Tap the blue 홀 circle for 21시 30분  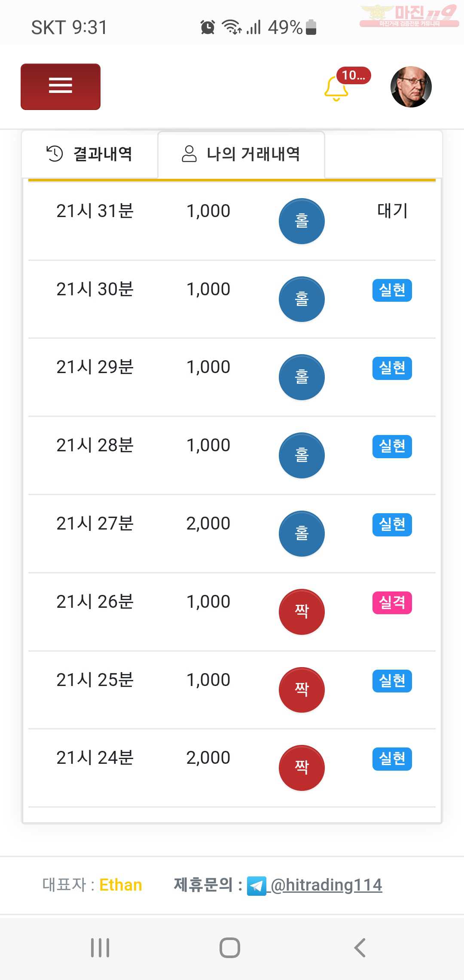[302, 299]
